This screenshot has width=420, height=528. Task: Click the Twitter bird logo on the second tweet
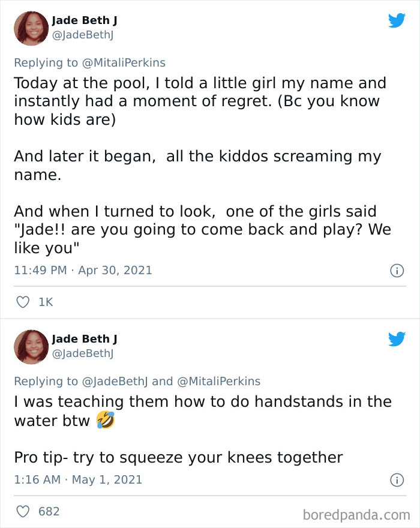click(397, 339)
